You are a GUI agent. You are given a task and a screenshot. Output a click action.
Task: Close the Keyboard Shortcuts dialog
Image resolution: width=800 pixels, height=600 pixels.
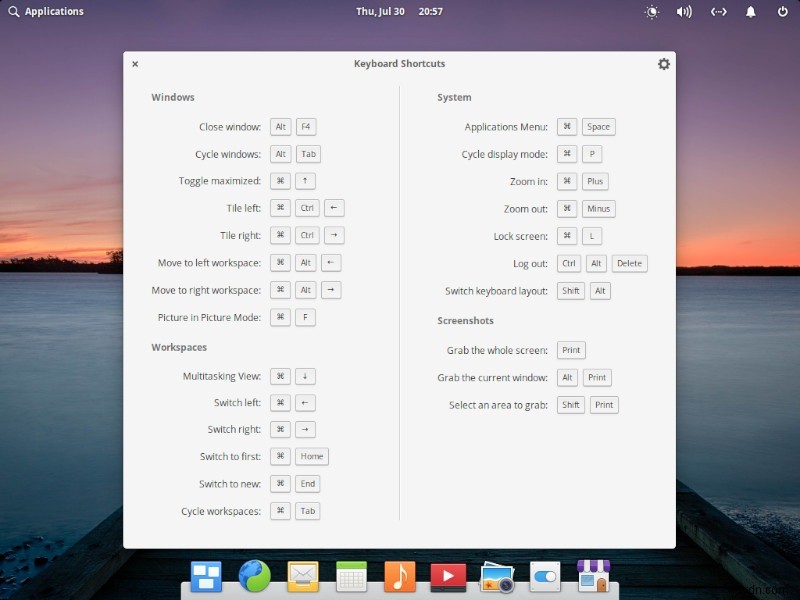[x=135, y=63]
